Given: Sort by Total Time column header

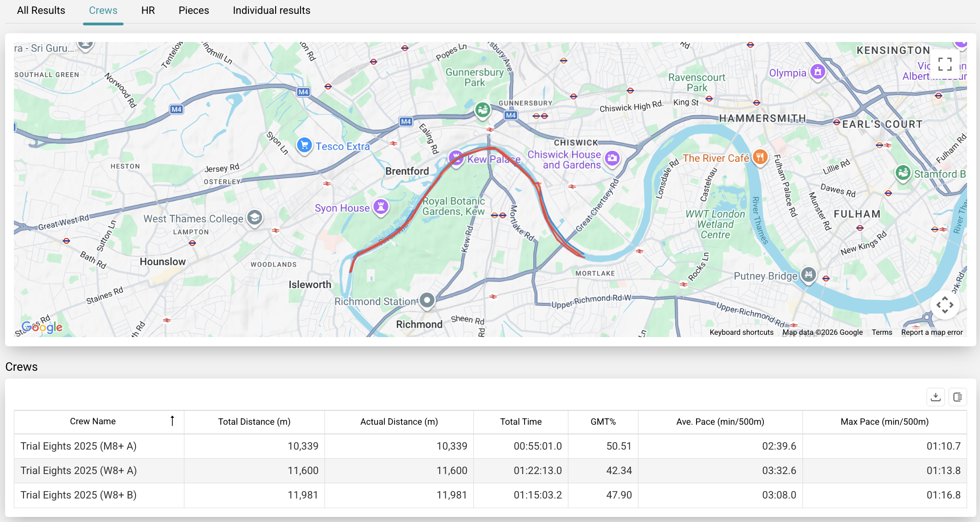Looking at the screenshot, I should tap(521, 421).
